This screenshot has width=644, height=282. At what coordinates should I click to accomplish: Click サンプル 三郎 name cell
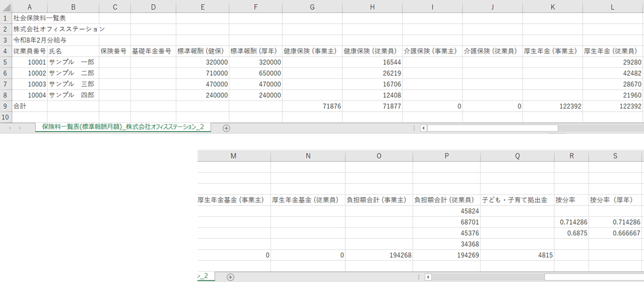click(73, 84)
